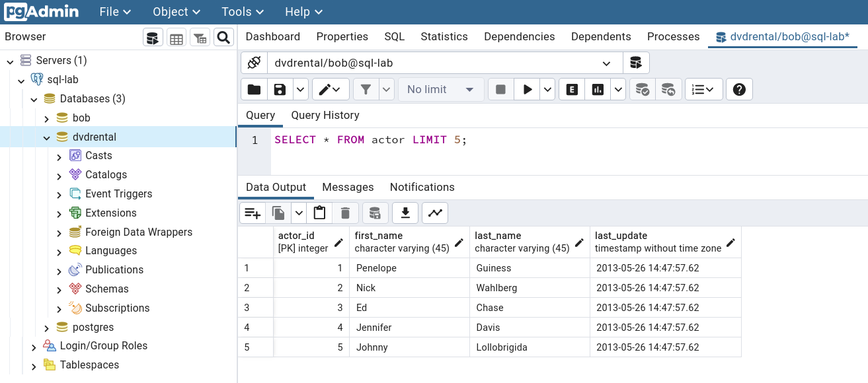Collapse the dvdrental database node
Screen dimensions: 868x383
(x=46, y=137)
